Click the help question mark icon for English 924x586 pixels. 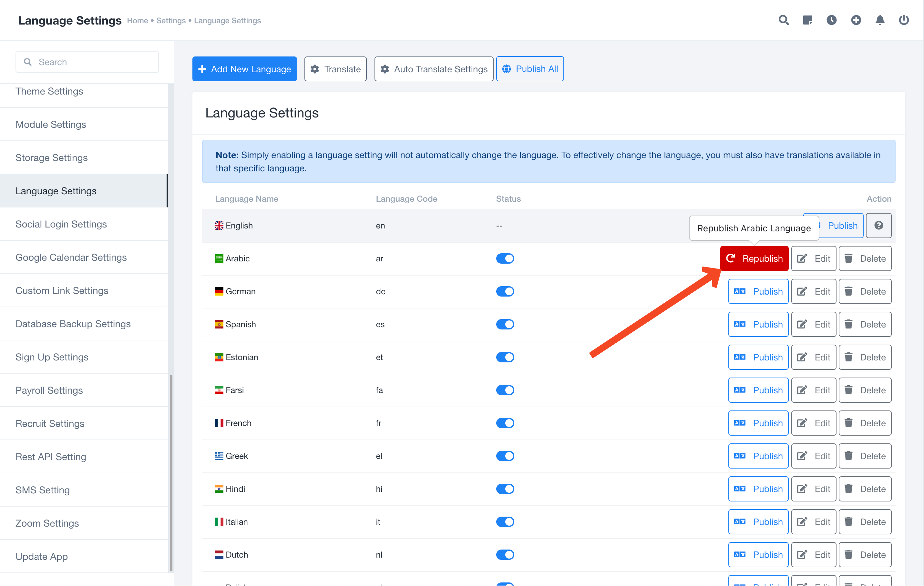[878, 226]
